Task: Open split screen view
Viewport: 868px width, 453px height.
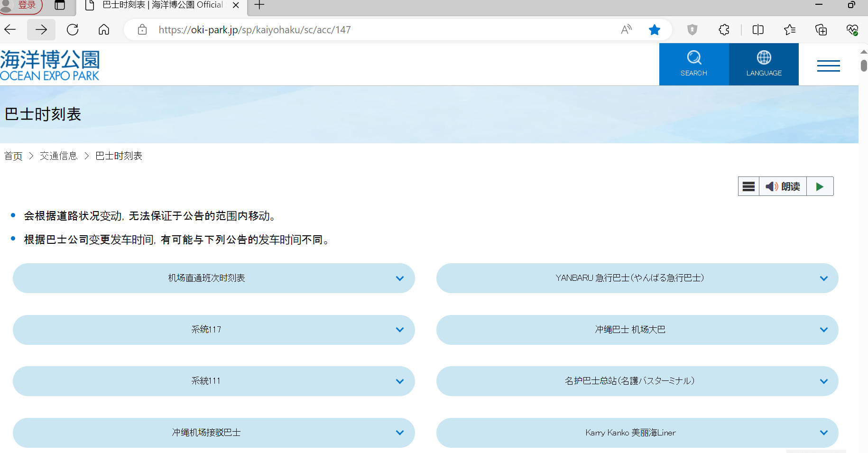Action: 758,30
